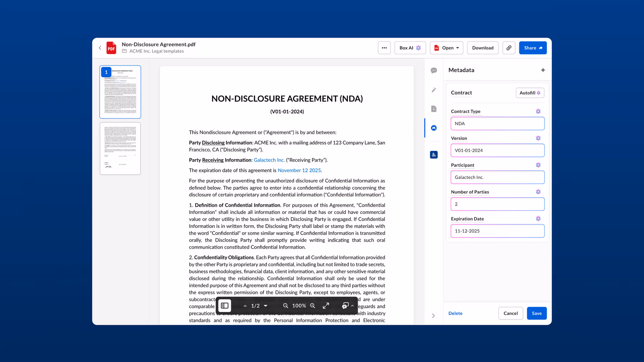Screen dimensions: 644x362
Task: Enter fullscreen mode with the expand icon
Action: [x=326, y=306]
